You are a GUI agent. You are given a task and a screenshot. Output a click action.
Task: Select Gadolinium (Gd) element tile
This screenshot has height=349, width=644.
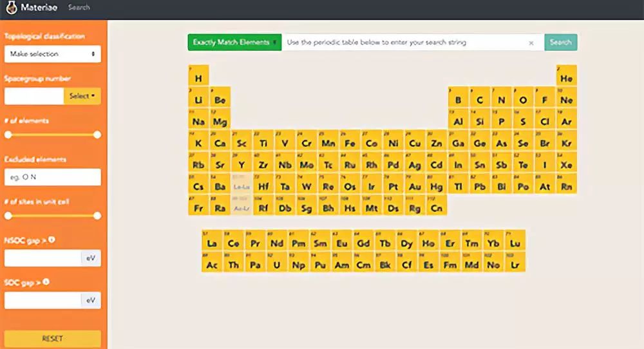tap(363, 240)
